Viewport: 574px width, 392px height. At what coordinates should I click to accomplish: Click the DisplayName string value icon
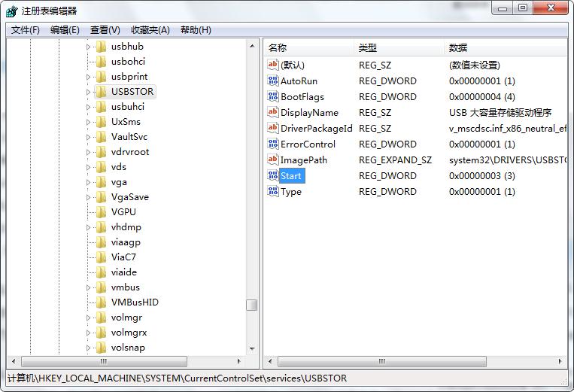[273, 112]
